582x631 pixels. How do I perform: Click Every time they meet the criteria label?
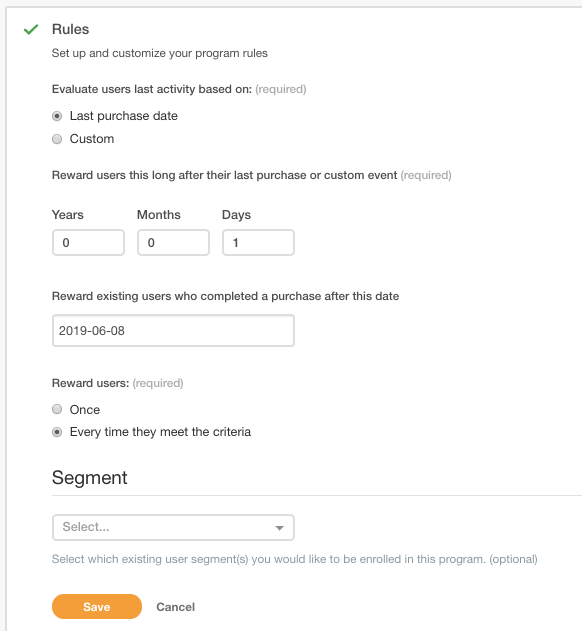click(160, 432)
